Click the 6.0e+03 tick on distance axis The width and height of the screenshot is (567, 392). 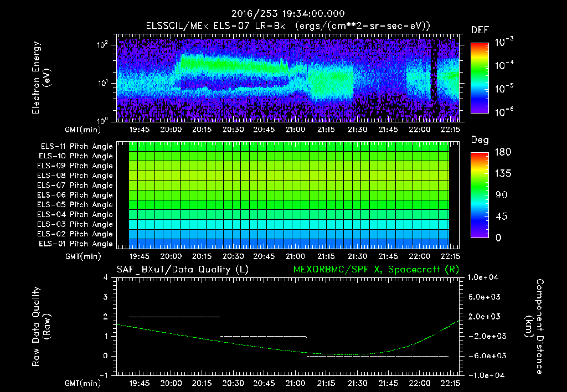click(x=484, y=297)
